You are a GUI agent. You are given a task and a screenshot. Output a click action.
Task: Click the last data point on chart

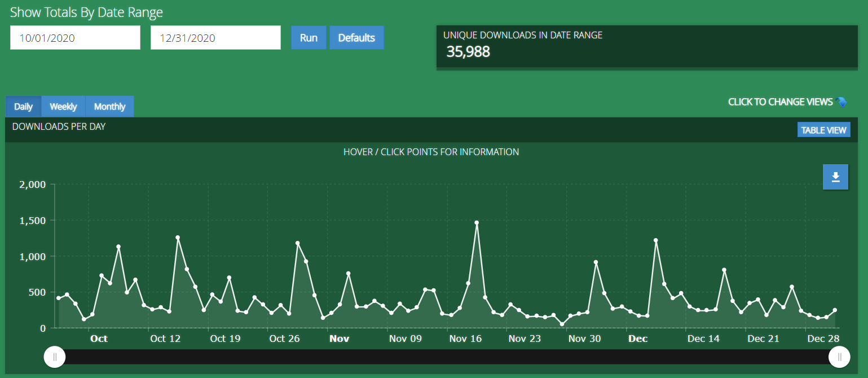[835, 310]
